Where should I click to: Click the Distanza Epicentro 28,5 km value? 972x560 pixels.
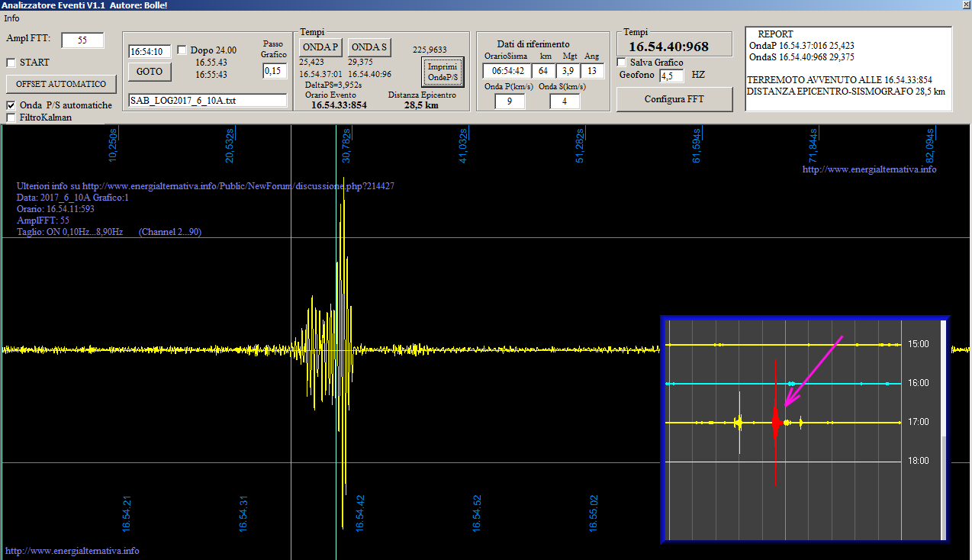tap(421, 105)
